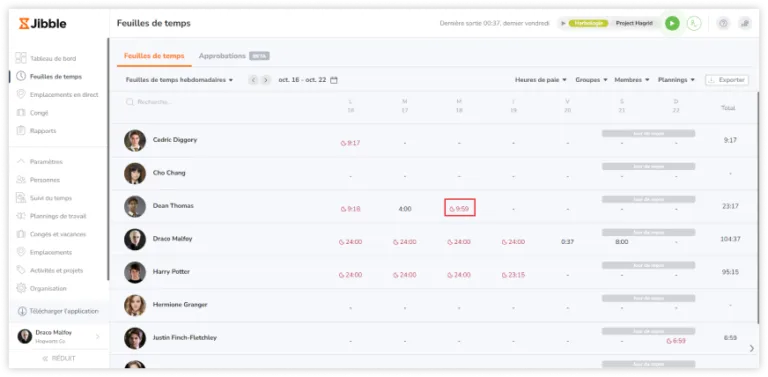Open Feuilles de temps hebdomadaires dropdown
Viewport: 768px width, 377px height.
(179, 80)
